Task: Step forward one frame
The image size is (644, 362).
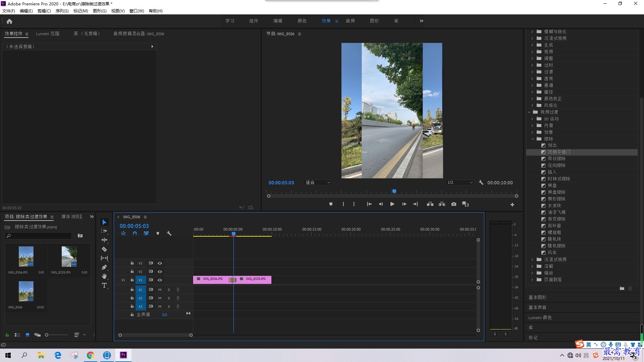Action: 404,204
